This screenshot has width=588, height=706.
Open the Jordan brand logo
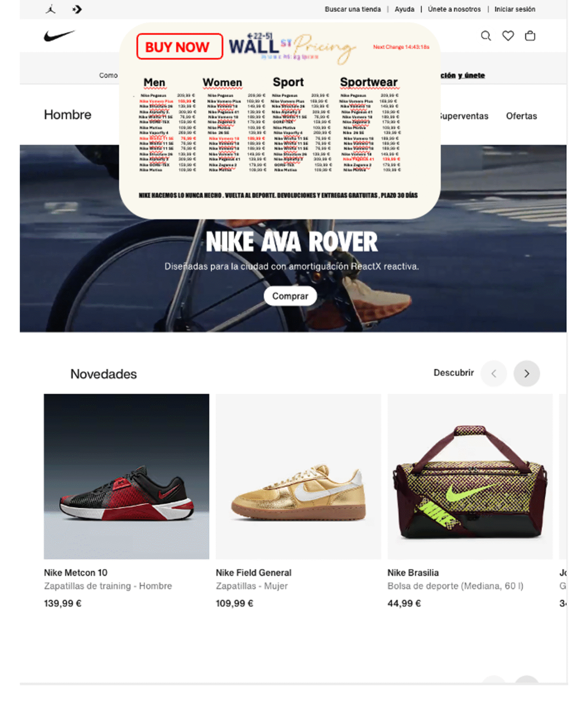click(x=51, y=9)
